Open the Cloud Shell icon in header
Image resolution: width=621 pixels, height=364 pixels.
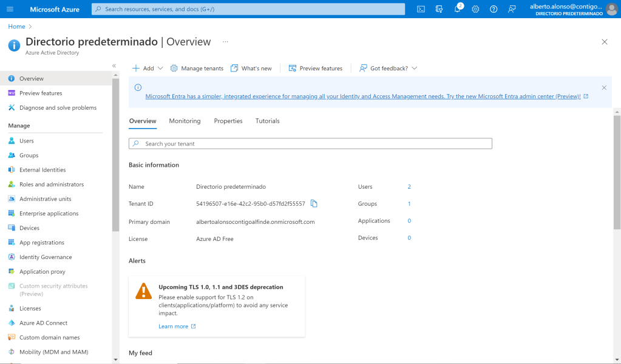click(421, 9)
